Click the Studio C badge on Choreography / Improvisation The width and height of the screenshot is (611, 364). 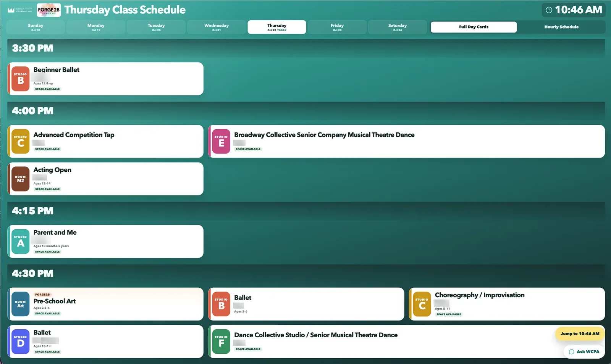click(422, 304)
